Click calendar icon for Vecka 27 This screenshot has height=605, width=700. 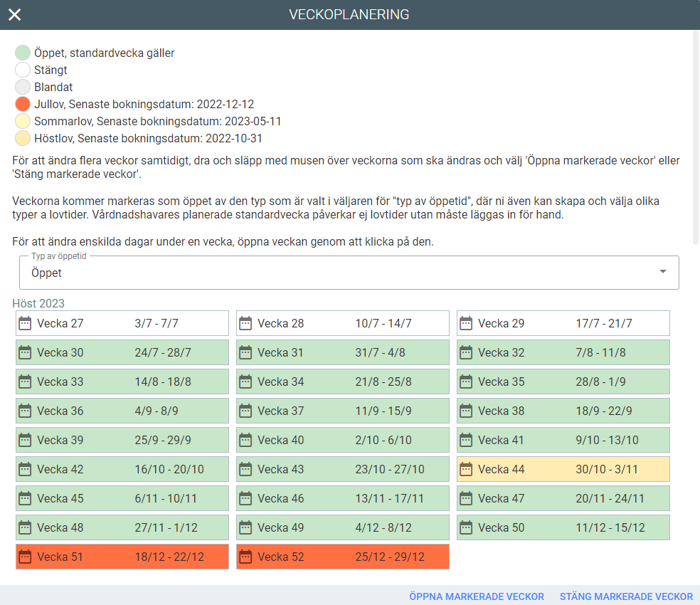coord(25,324)
